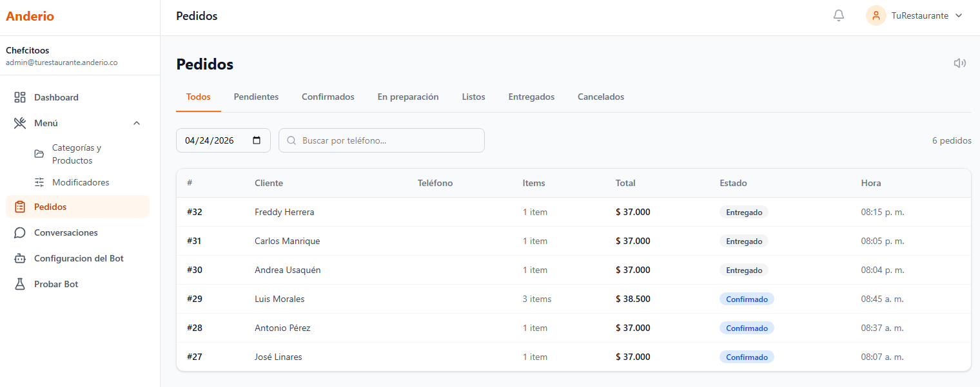Click the Anderio logo
This screenshot has height=387, width=980.
tap(30, 16)
